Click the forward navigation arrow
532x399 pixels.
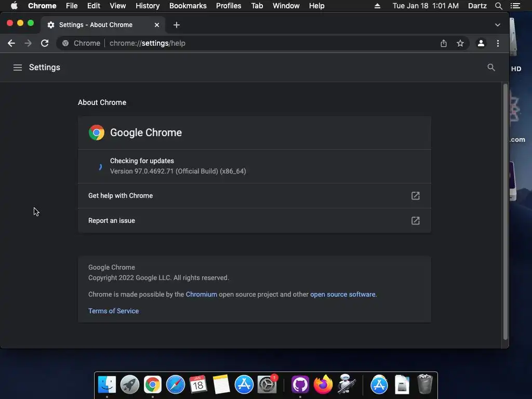pyautogui.click(x=28, y=43)
